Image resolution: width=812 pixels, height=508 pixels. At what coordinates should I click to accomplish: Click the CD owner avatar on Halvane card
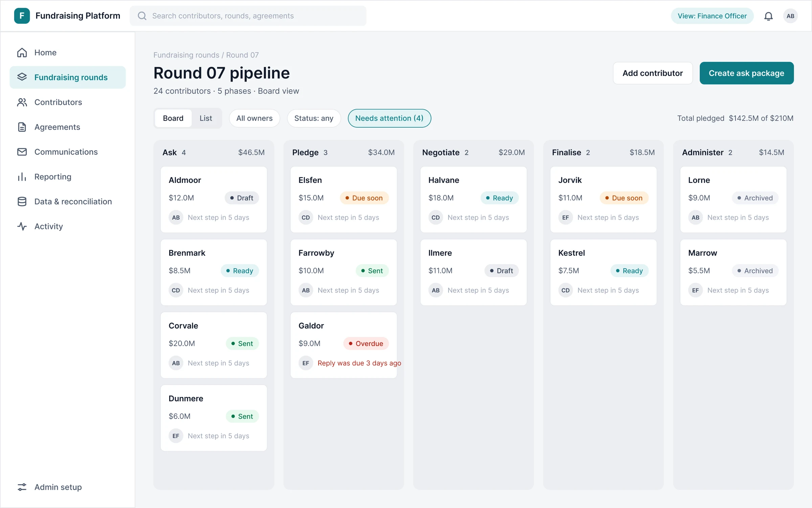coord(435,217)
